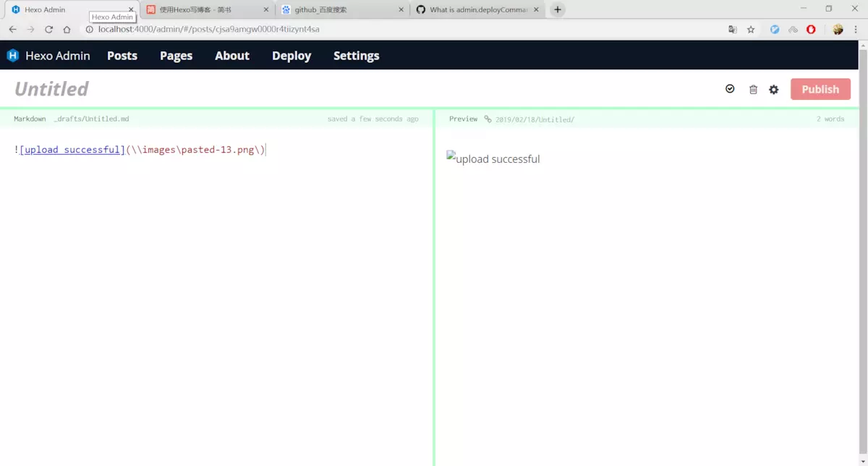This screenshot has height=466, width=868.
Task: Click the Markdown pane label
Action: coord(30,119)
